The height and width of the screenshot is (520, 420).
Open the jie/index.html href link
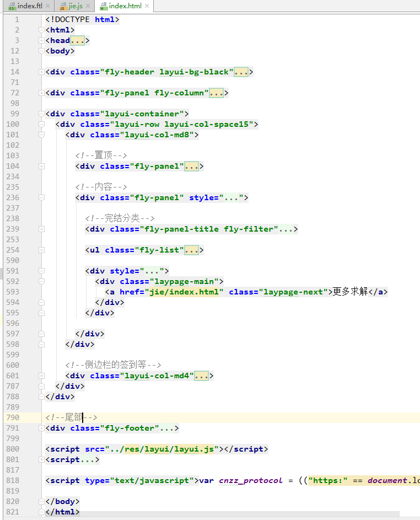(184, 292)
